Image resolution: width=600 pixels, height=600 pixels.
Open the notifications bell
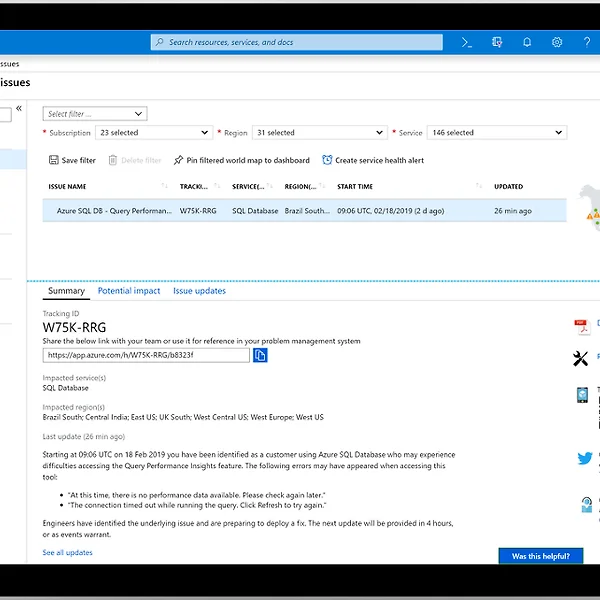(527, 42)
